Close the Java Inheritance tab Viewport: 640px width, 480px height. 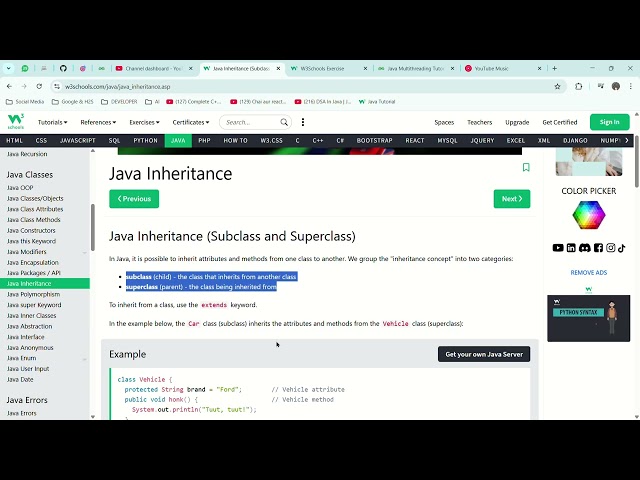[x=278, y=69]
